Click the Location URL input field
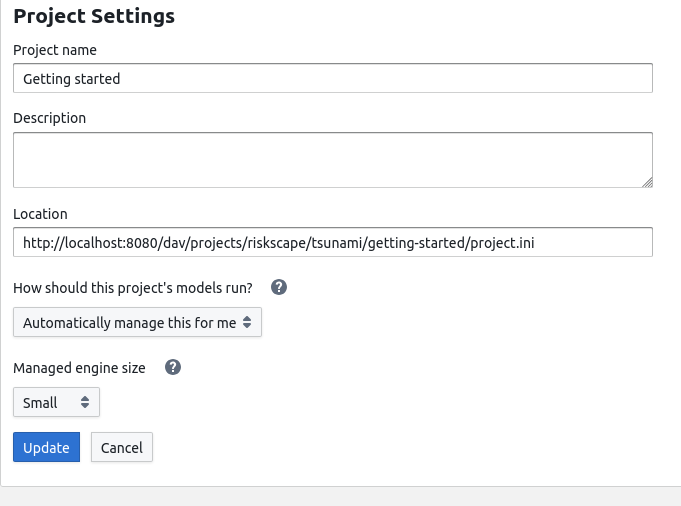681x506 pixels. (333, 242)
